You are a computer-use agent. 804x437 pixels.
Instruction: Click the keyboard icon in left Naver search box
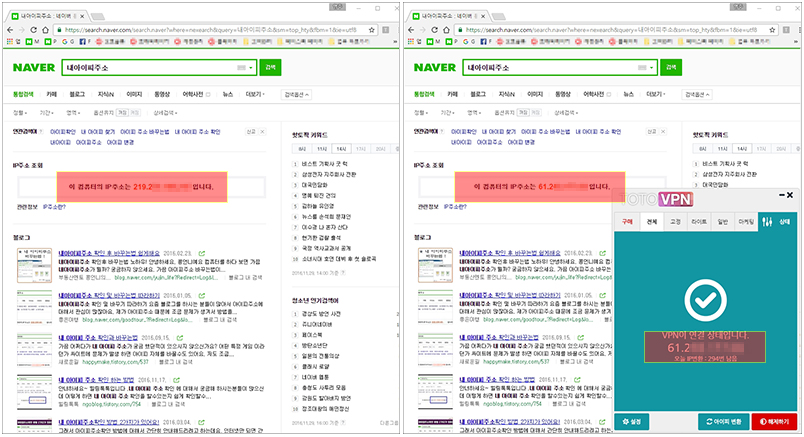[241, 68]
